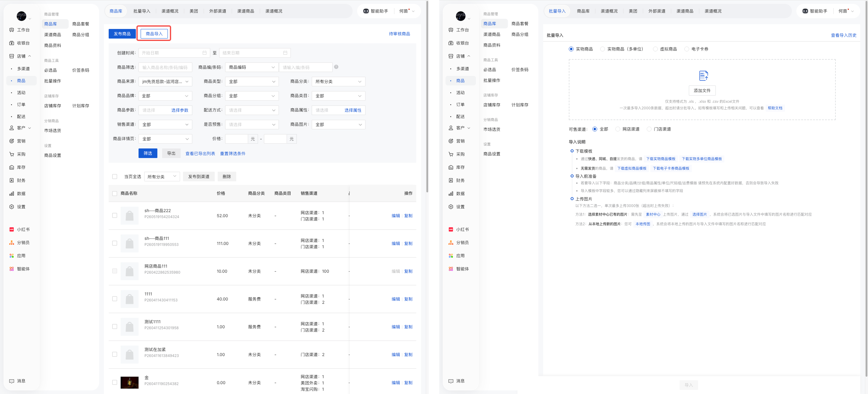Tick the checkbox for sh---商品222 row
Screen dimensions: 868x394
(x=115, y=216)
